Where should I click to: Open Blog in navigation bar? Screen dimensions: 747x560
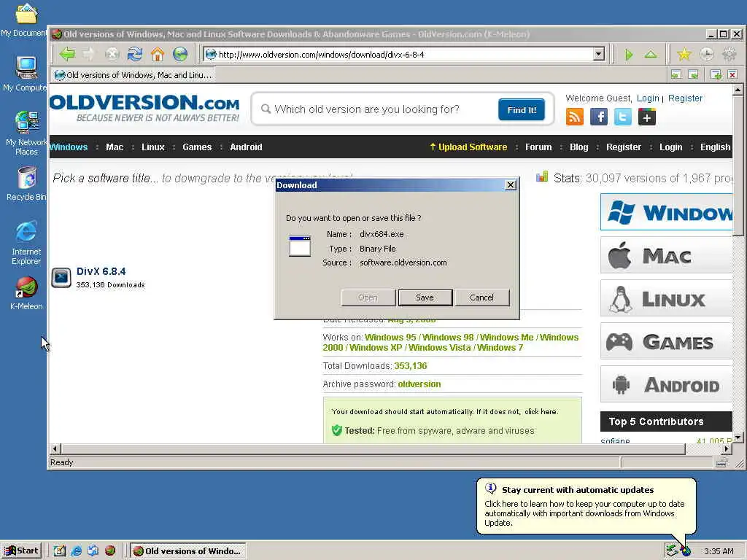[578, 147]
